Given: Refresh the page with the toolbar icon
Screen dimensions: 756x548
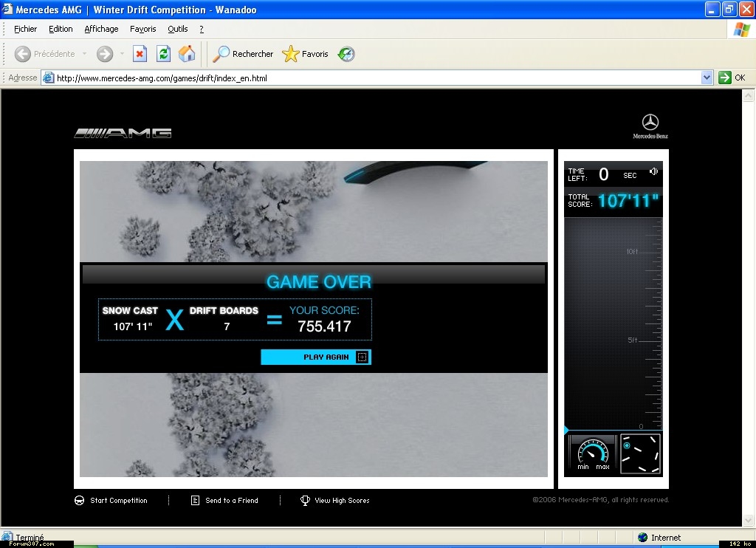Looking at the screenshot, I should (x=163, y=54).
